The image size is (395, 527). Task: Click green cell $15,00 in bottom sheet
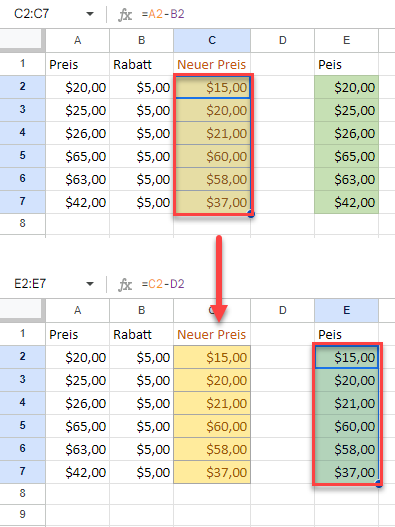point(347,357)
